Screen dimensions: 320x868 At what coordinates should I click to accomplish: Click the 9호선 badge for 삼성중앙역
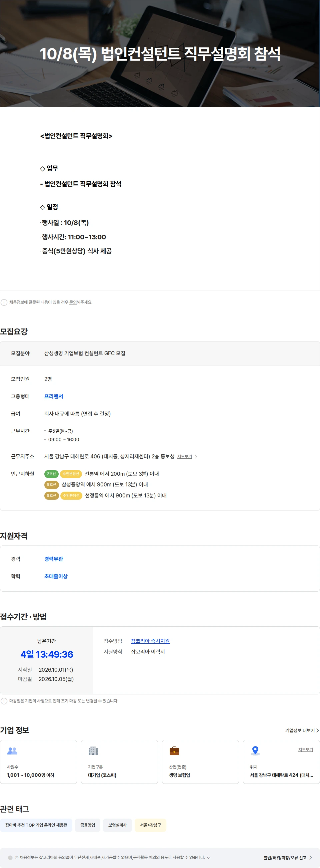51,484
